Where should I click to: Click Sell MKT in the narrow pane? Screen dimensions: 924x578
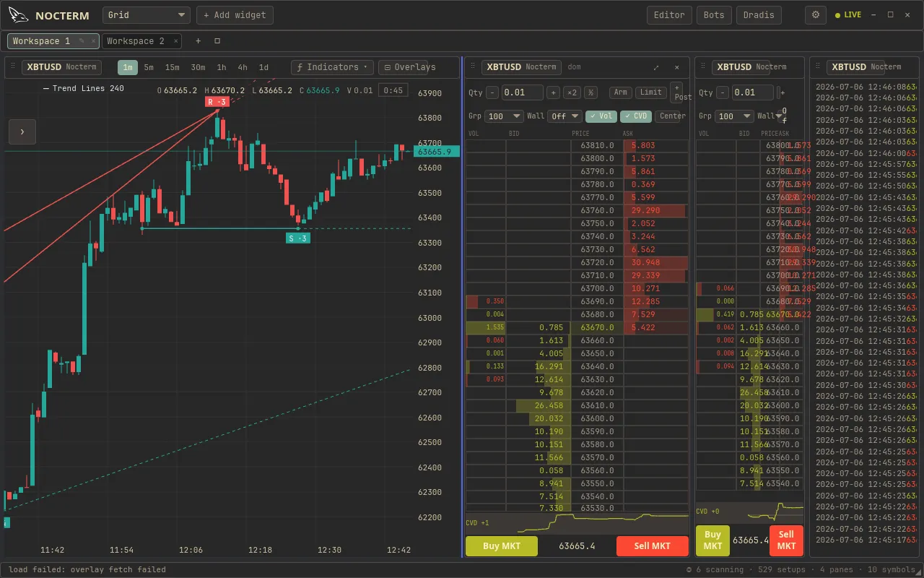click(786, 540)
